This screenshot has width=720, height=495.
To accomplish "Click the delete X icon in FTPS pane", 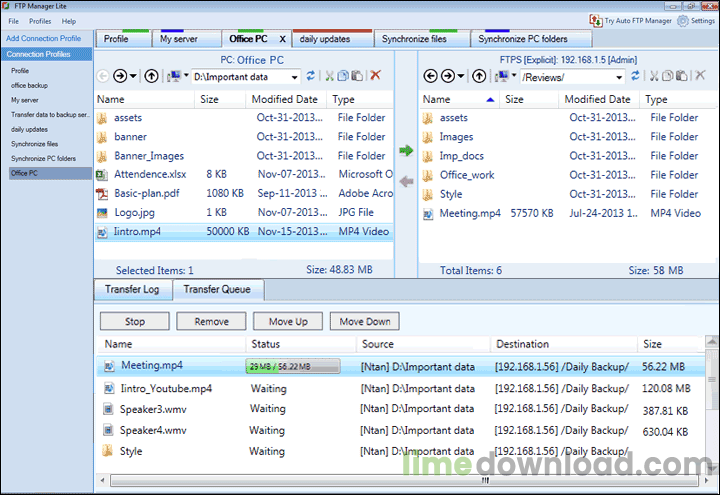I will [700, 75].
